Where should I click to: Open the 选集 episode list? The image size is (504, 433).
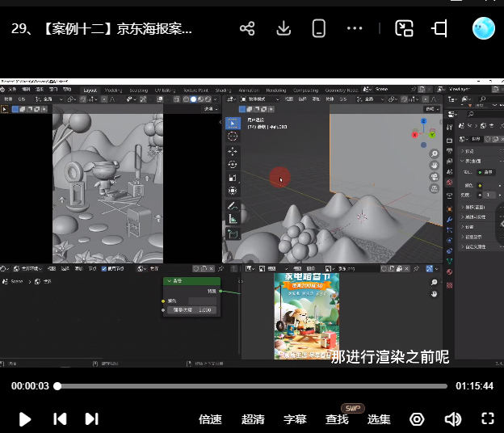(379, 419)
